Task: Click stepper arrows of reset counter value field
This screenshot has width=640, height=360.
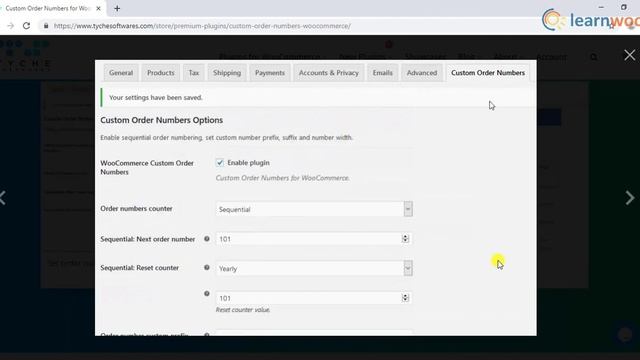Action: tap(405, 298)
